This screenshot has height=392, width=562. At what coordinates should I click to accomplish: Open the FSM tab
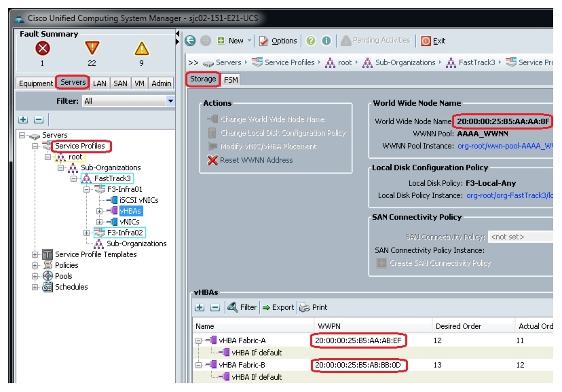pos(231,79)
